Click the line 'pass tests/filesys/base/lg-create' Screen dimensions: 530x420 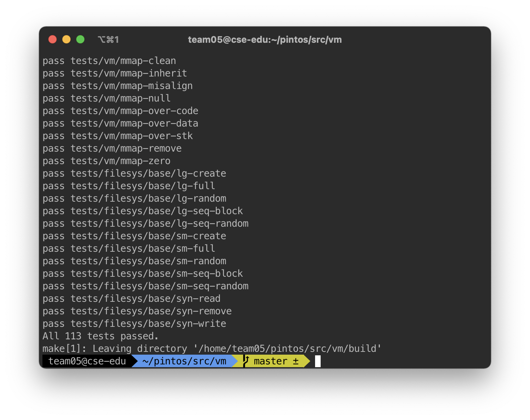(134, 173)
